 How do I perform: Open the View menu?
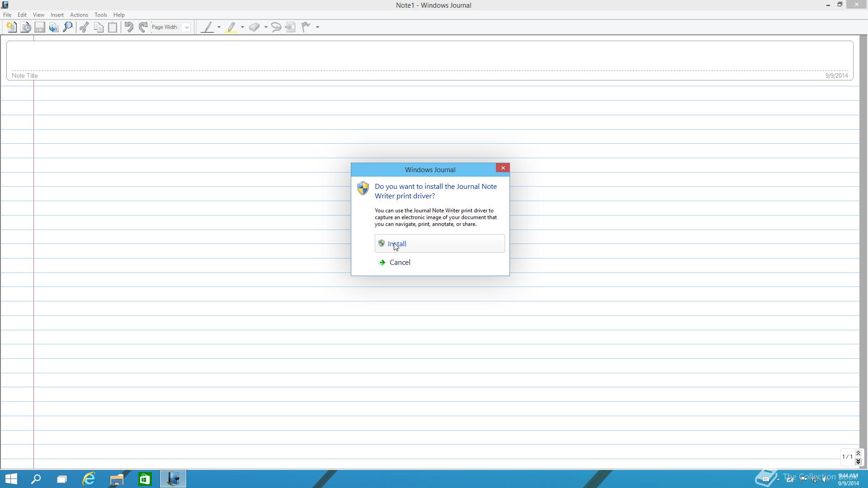click(38, 15)
